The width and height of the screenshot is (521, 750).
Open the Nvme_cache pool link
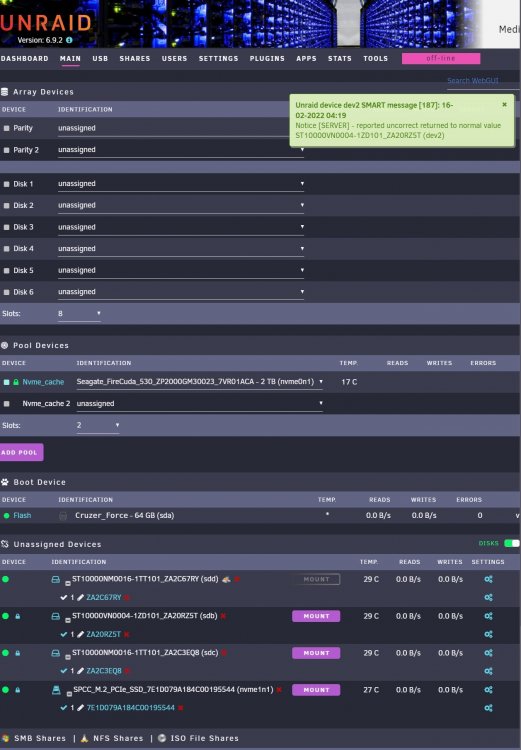(43, 382)
